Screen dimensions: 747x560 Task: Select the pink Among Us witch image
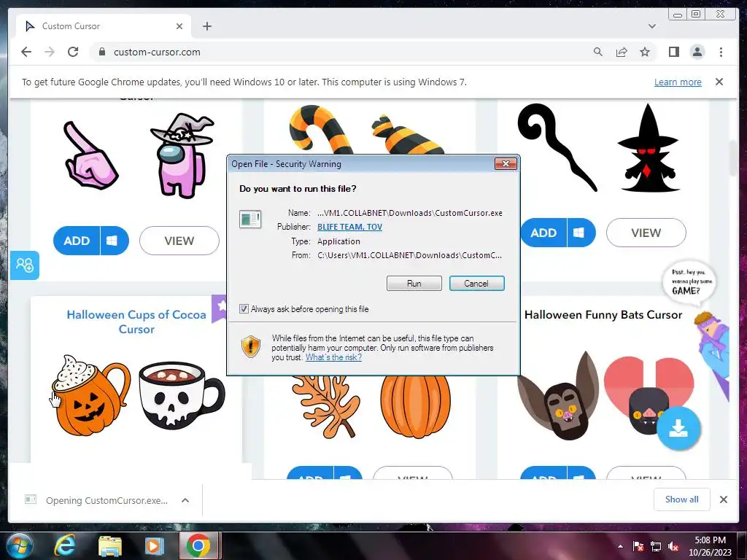[181, 156]
